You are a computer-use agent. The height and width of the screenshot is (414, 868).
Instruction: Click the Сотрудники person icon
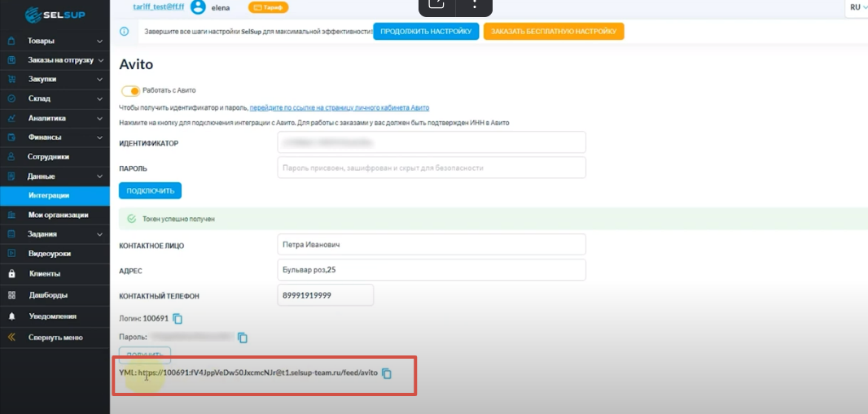(x=11, y=157)
